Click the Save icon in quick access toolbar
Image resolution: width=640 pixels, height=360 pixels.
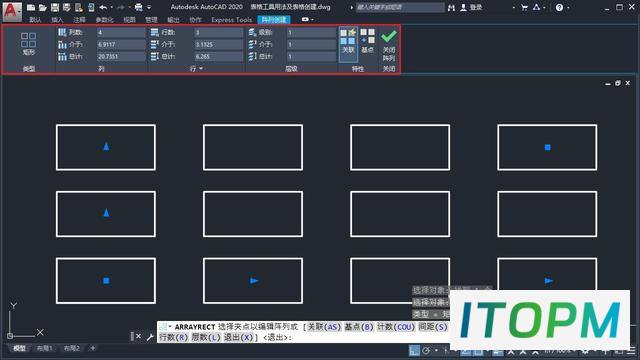click(x=55, y=7)
